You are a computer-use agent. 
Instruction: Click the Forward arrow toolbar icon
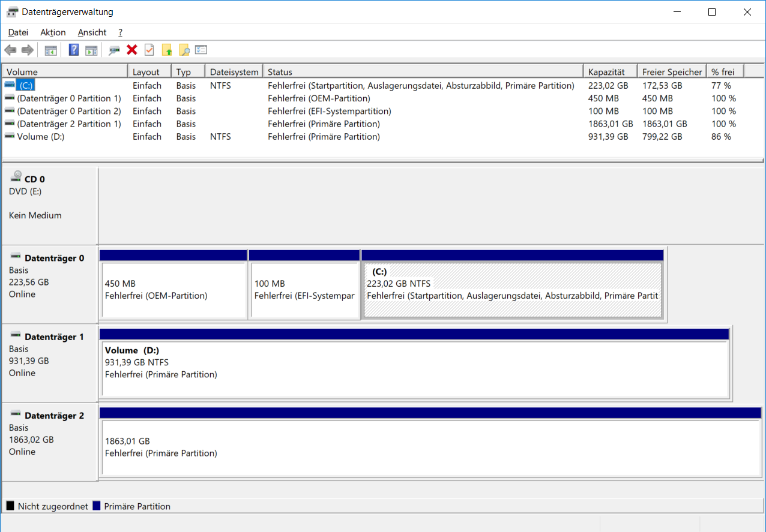pyautogui.click(x=27, y=50)
